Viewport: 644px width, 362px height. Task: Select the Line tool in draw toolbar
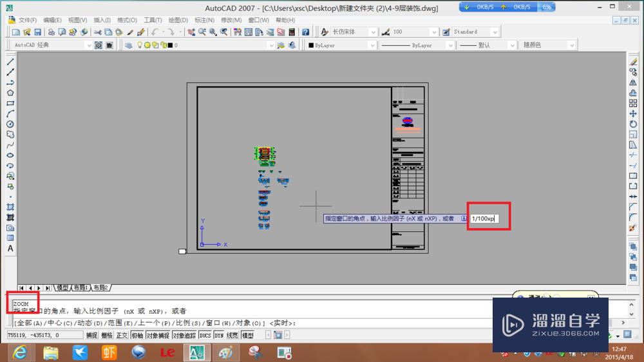click(10, 62)
